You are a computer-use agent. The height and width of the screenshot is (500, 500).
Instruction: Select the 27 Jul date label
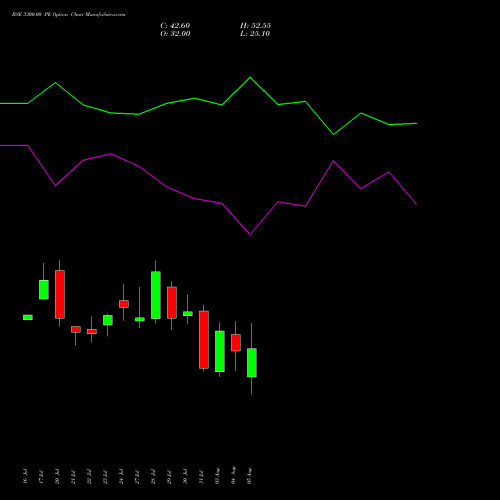tap(137, 476)
